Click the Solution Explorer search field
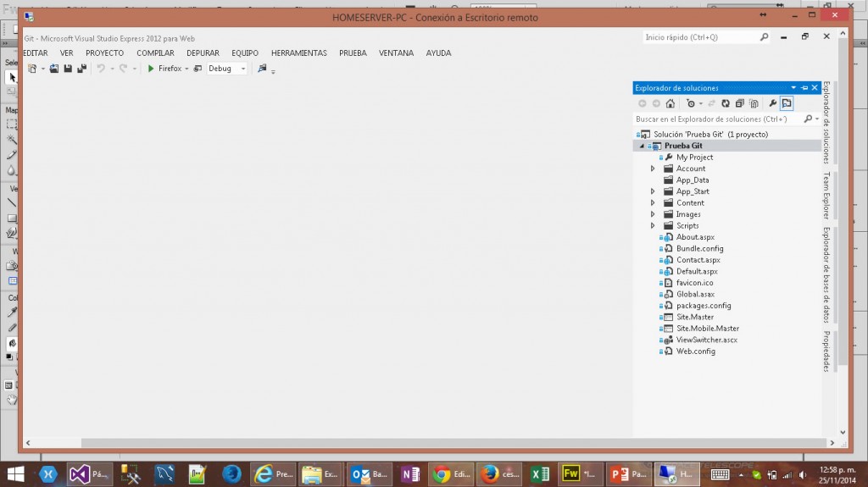The image size is (868, 487). click(x=718, y=119)
